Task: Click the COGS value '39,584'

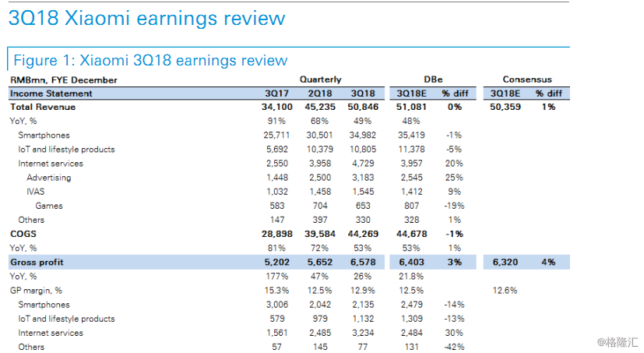Action: 320,235
